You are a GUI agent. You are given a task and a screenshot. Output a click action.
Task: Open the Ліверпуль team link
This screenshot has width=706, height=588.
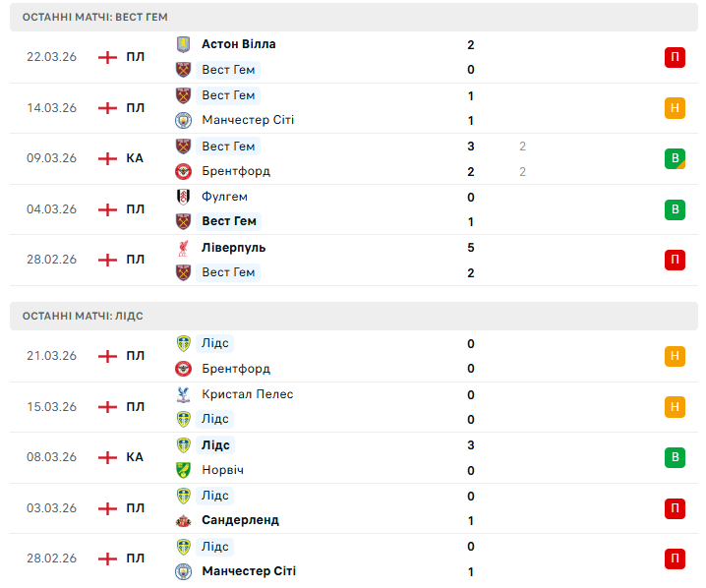click(x=233, y=248)
